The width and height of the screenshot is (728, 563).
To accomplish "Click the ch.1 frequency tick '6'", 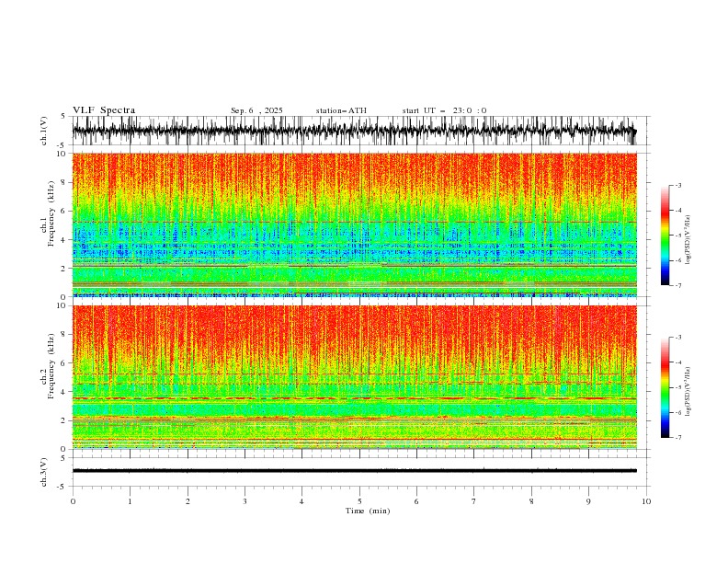I will tap(64, 211).
